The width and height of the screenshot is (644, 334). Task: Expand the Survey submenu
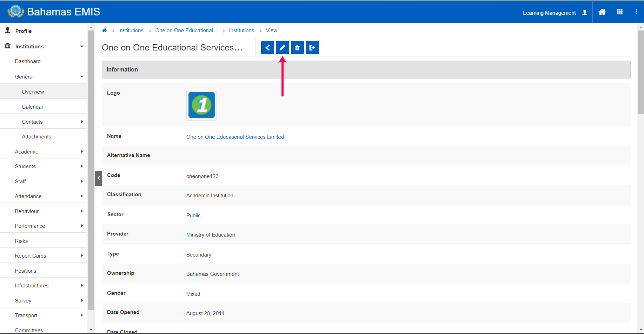coord(82,300)
